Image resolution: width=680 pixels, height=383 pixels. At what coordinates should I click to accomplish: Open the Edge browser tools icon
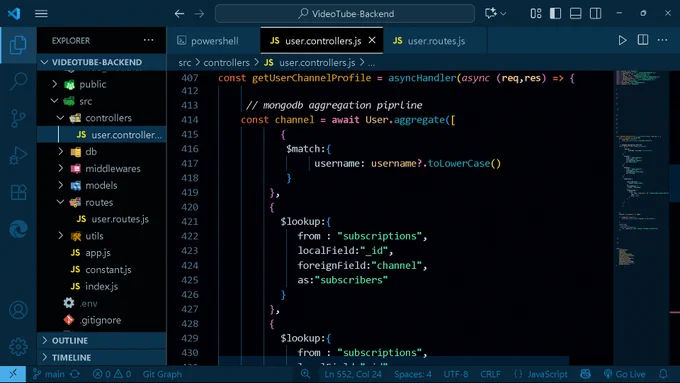click(x=18, y=229)
